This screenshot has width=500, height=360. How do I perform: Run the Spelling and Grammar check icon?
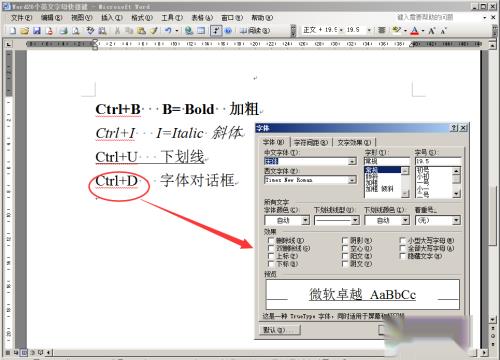tap(90, 31)
